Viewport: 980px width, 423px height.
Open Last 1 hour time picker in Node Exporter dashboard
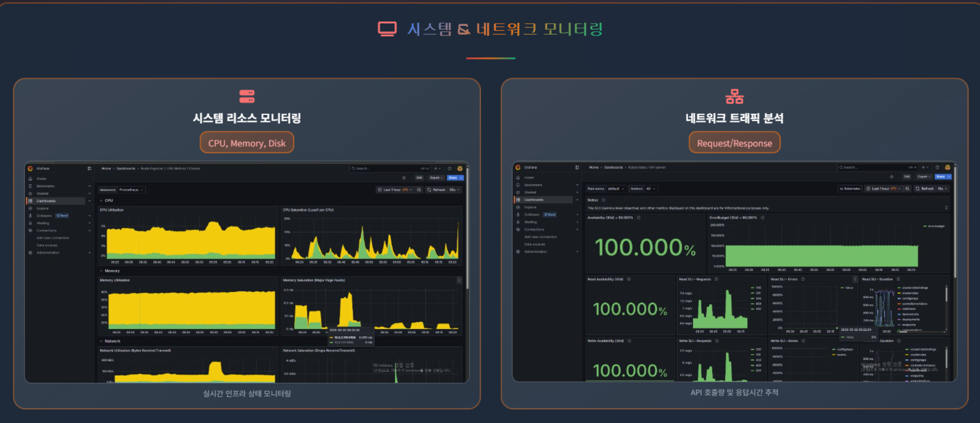point(395,190)
